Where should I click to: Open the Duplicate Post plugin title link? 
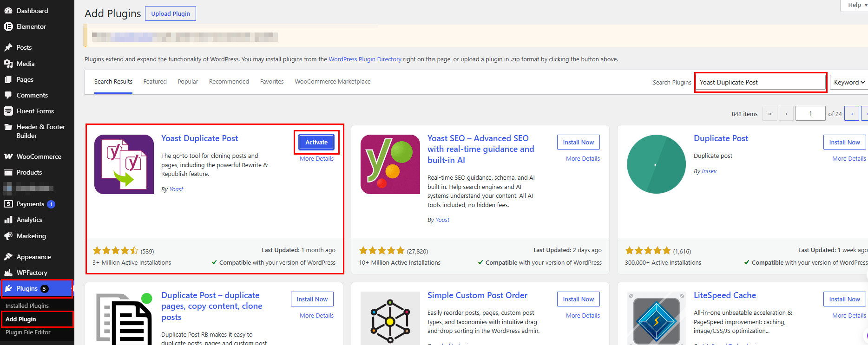(x=721, y=138)
